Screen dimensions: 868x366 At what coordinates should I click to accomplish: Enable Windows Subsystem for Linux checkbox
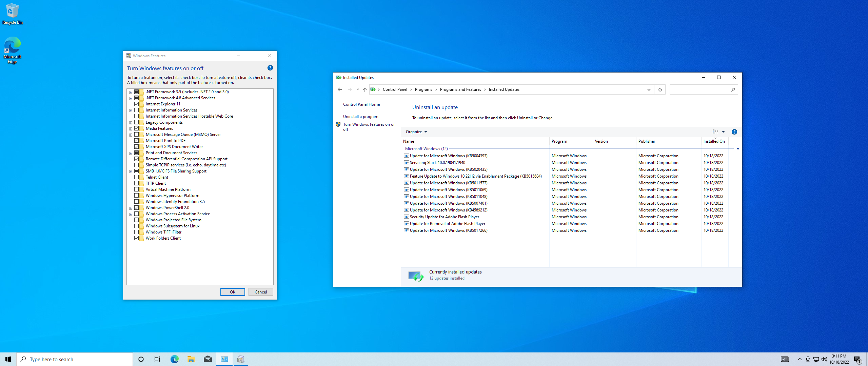[136, 226]
